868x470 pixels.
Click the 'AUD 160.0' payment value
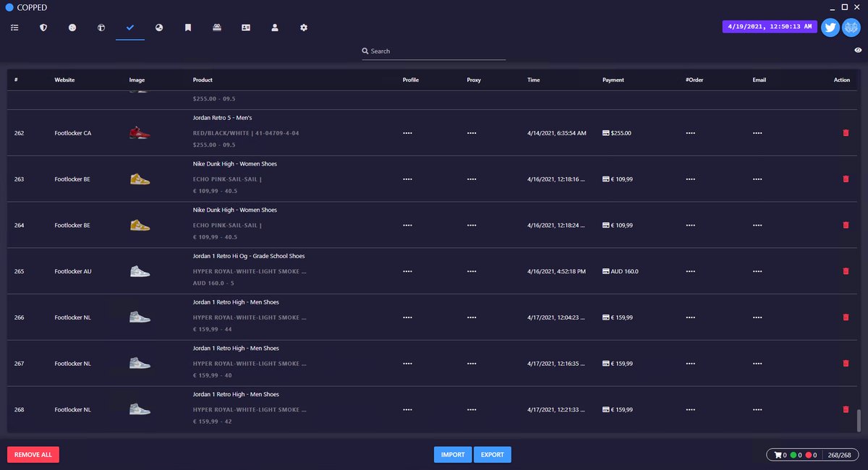pyautogui.click(x=625, y=271)
